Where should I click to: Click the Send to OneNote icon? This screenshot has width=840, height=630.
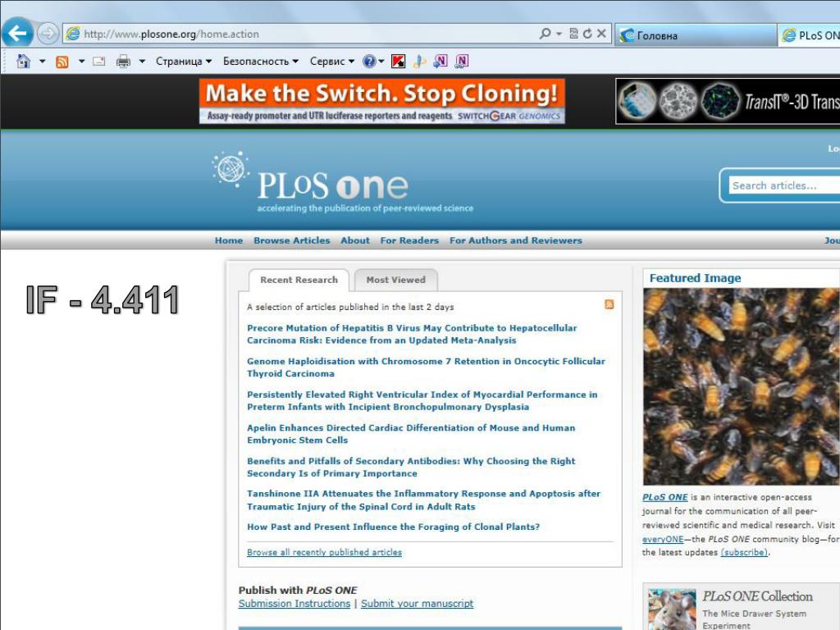click(x=441, y=61)
